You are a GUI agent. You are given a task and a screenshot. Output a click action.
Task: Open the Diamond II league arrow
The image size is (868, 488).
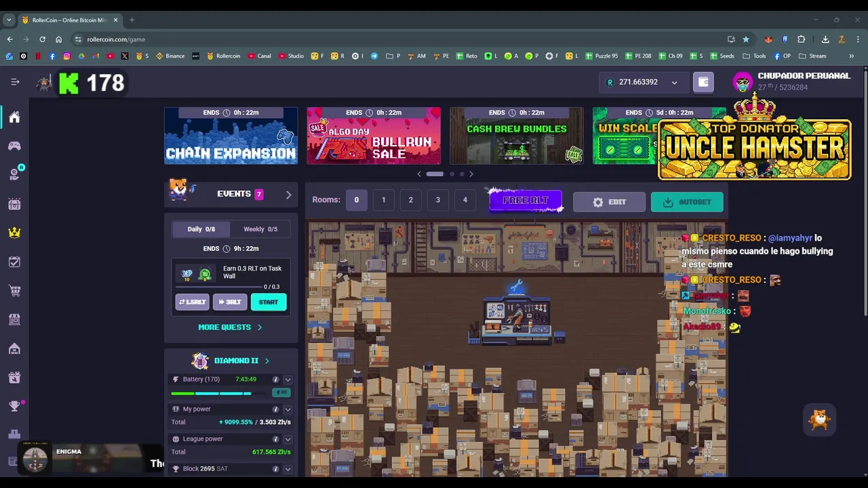[267, 361]
